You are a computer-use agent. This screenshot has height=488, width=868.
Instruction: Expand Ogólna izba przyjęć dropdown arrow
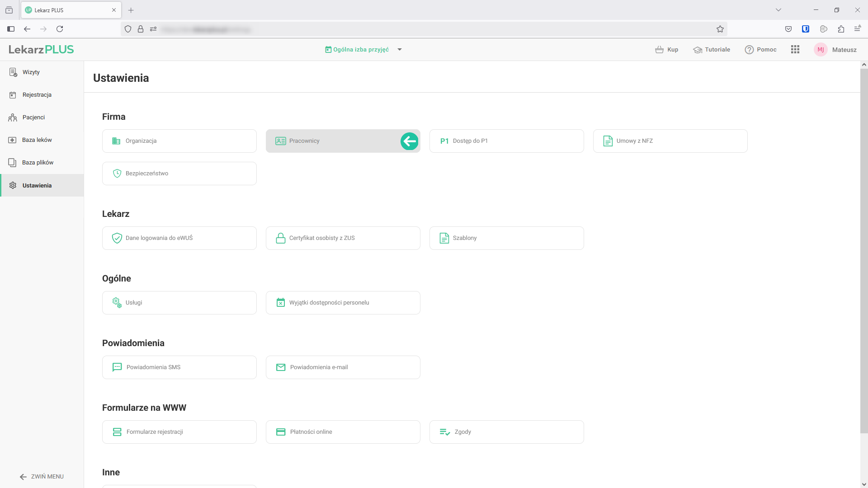tap(400, 50)
